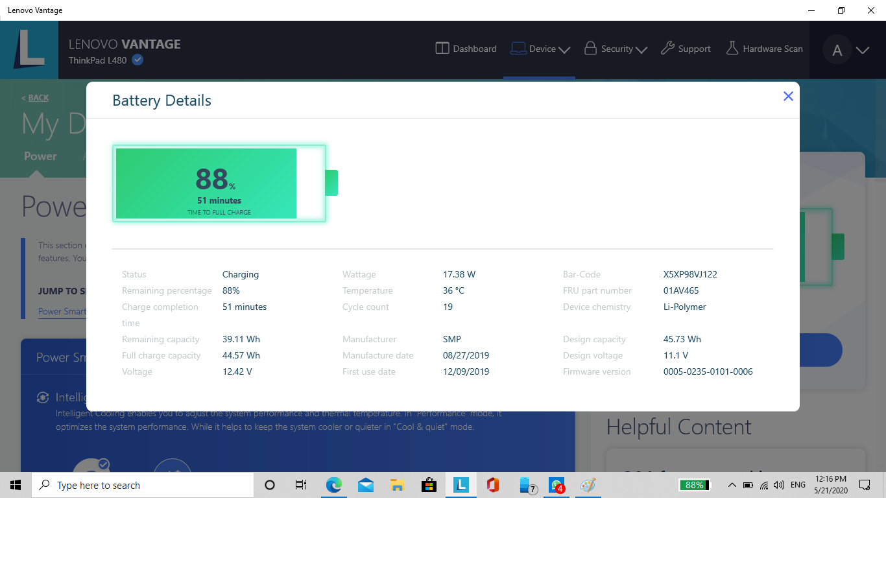Open File Explorer from taskbar

(x=397, y=485)
